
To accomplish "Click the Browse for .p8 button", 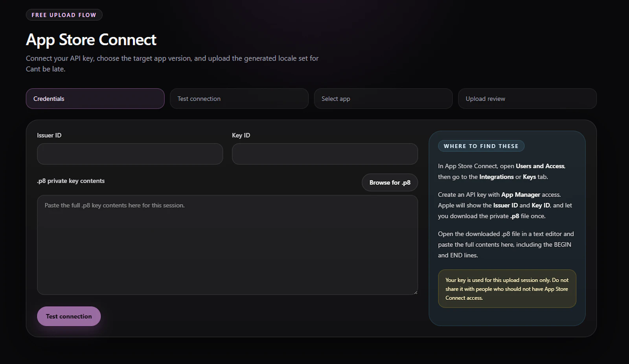I will pos(390,182).
